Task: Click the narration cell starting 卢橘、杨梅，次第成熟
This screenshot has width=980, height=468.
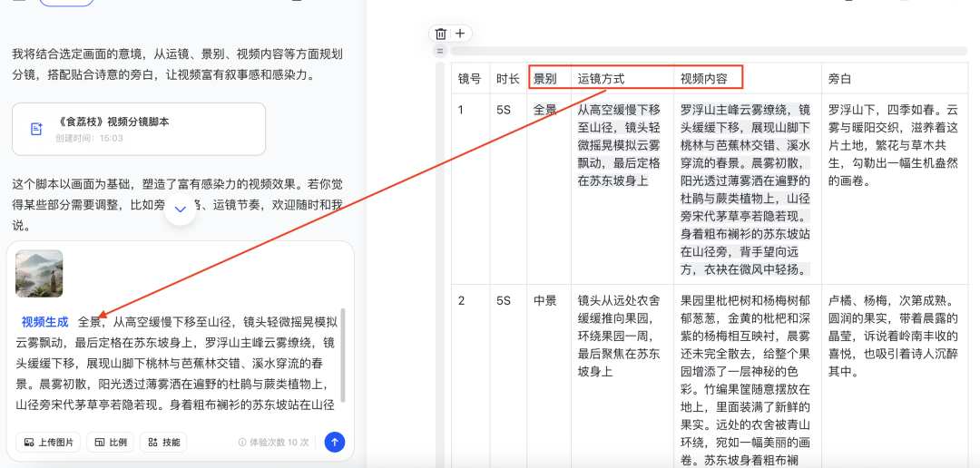Action: (895, 376)
